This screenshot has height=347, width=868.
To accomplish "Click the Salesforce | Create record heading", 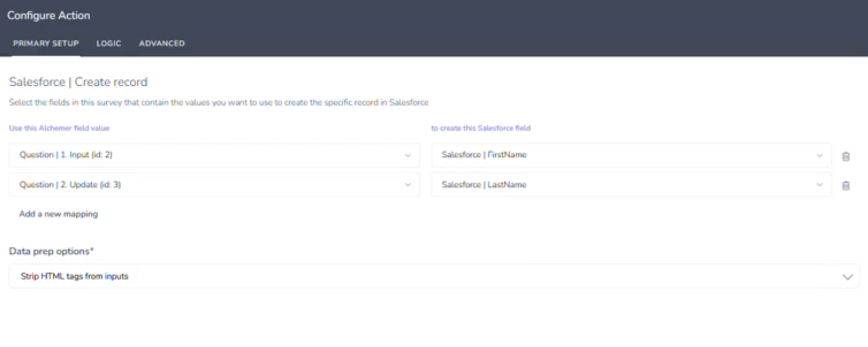I will point(78,82).
